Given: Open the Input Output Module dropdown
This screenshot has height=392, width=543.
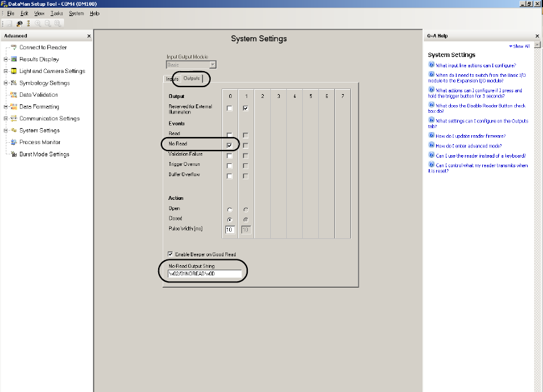Looking at the screenshot, I should pos(213,65).
